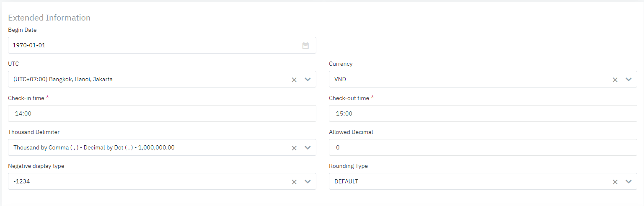Click the -1234 negative display value
Screen dimensions: 644x206
(21, 181)
